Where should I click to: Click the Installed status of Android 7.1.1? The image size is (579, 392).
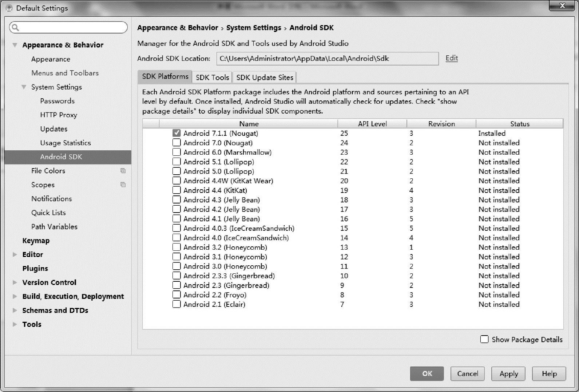[492, 133]
